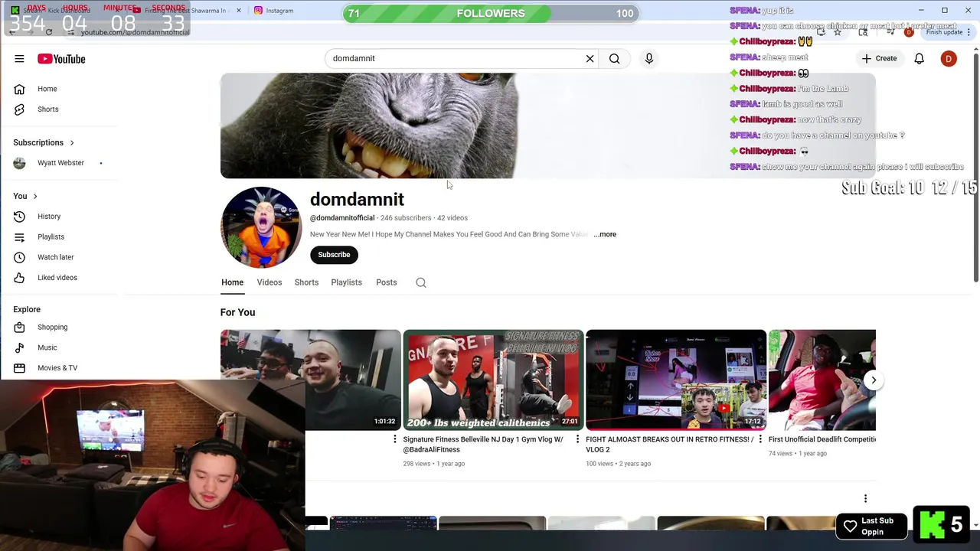
Task: Play the 200+ lbs weighted calisthenics thumbnail
Action: click(x=493, y=380)
